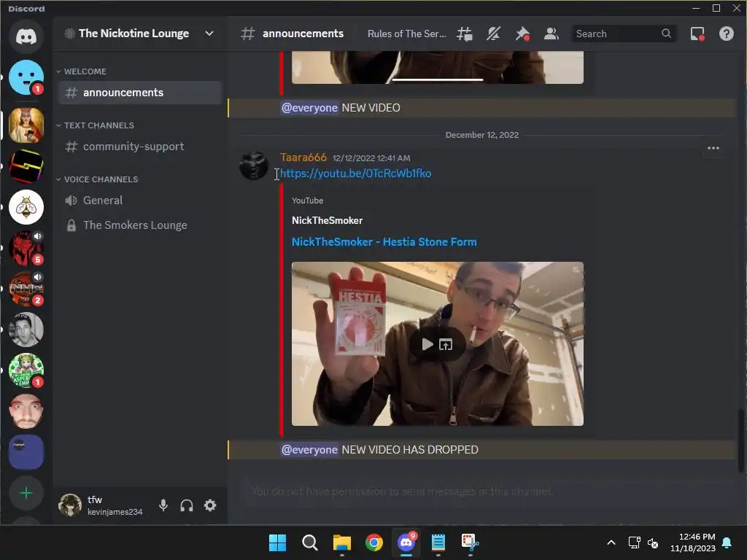747x560 pixels.
Task: Click Taara666's avatar picture
Action: pos(253,166)
